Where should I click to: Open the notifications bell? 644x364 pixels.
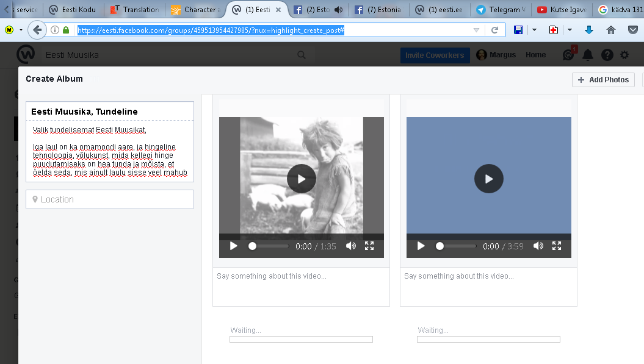click(588, 55)
